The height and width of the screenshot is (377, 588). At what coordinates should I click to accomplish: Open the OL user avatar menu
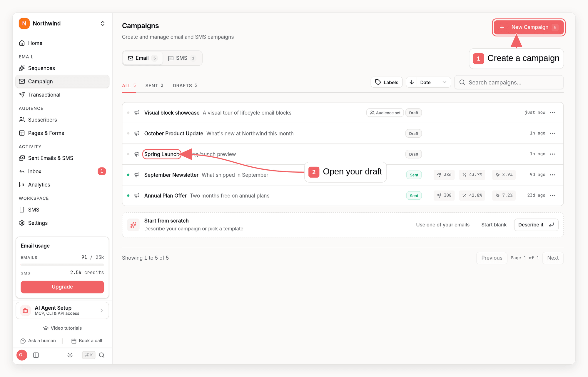[22, 355]
